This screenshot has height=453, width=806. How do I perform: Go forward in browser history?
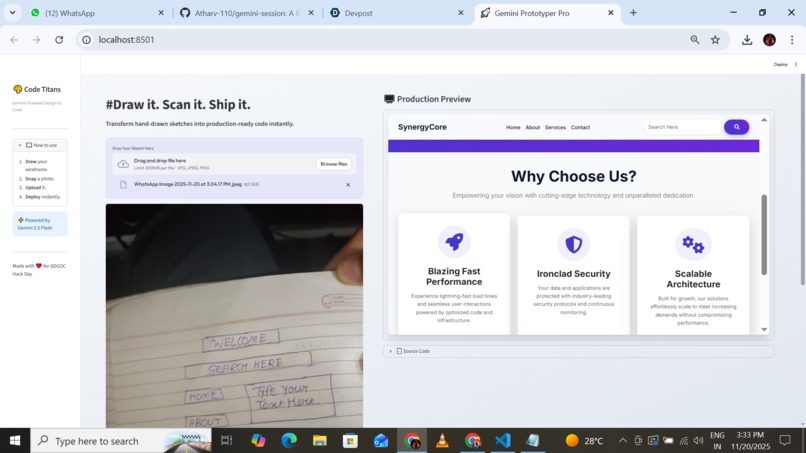[36, 40]
